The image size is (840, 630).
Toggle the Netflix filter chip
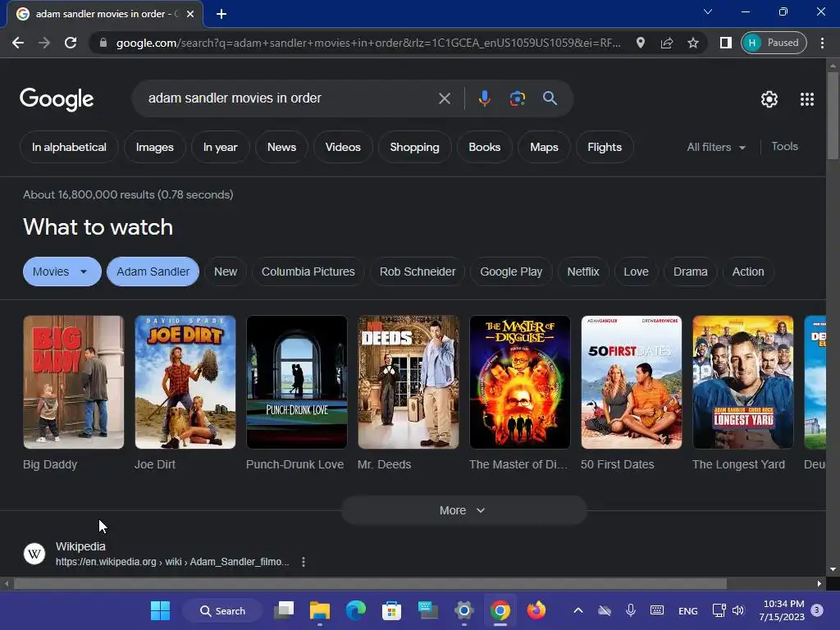click(583, 272)
